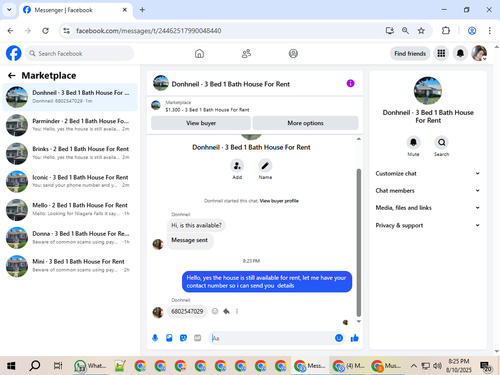500x375 pixels.
Task: Expand Media, files and links section
Action: click(x=428, y=208)
